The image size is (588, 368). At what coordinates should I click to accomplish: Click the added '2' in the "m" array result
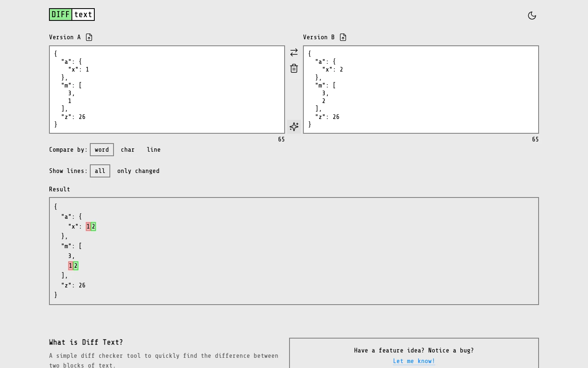[76, 266]
